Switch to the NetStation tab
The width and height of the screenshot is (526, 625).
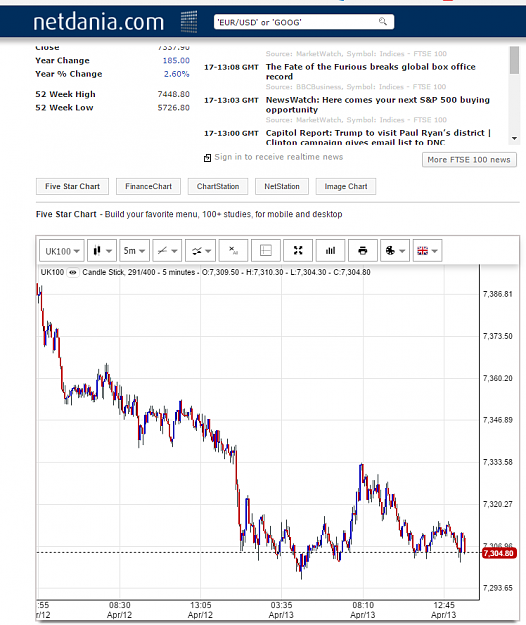point(282,187)
